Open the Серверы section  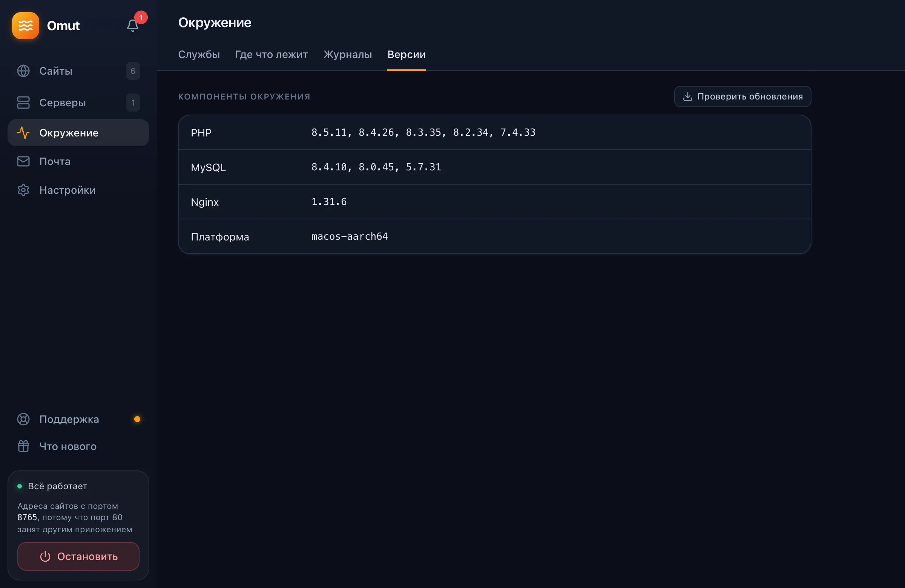click(x=78, y=103)
